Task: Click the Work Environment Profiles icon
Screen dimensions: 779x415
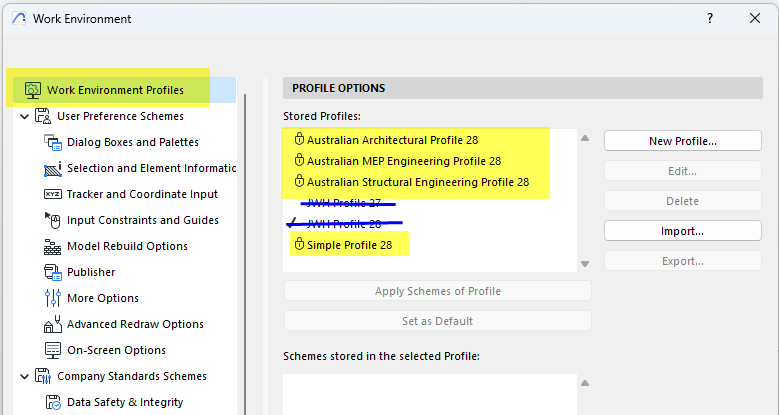Action: (32, 90)
